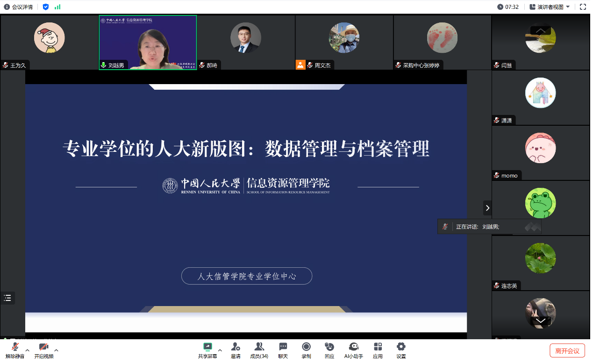Open 会议详情 meeting details
593x364 pixels.
click(x=19, y=7)
